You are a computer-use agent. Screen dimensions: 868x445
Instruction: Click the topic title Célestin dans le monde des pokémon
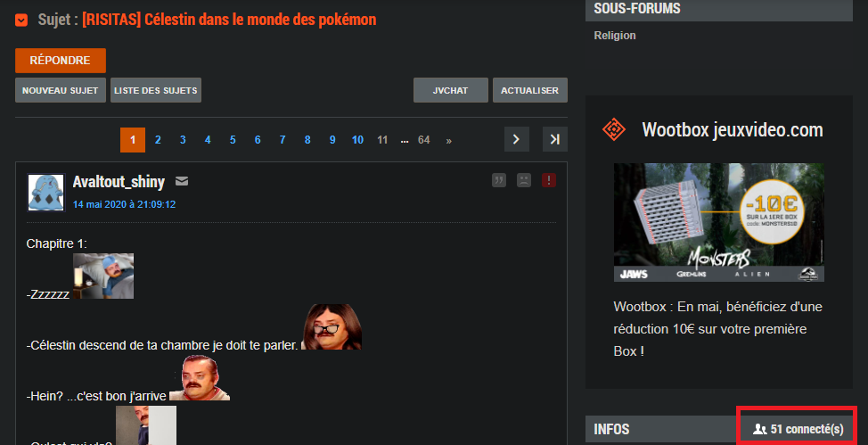229,20
